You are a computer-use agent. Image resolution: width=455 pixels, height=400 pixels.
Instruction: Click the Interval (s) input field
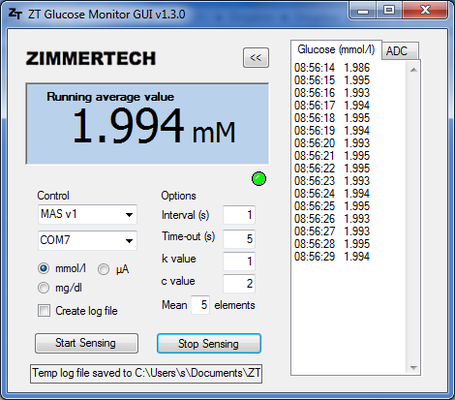point(239,215)
